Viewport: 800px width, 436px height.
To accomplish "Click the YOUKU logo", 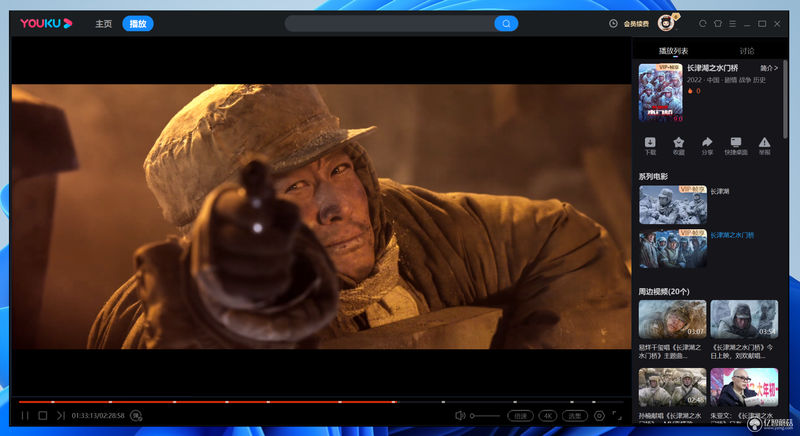I will (46, 23).
